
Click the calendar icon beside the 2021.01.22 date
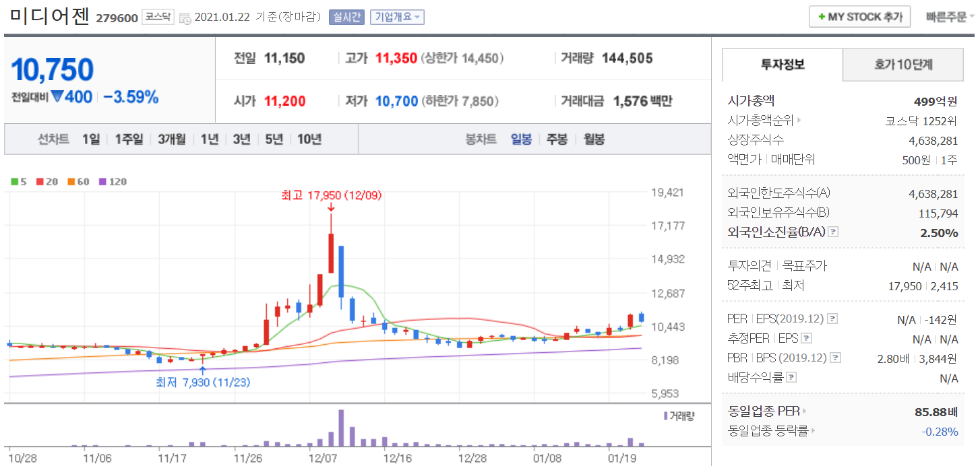click(185, 18)
